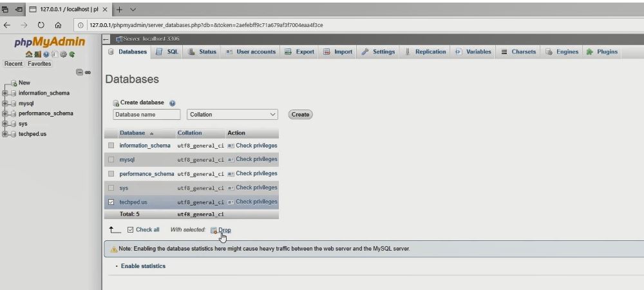Click Check privileges for sys database
The image size is (644, 290).
coord(252,188)
